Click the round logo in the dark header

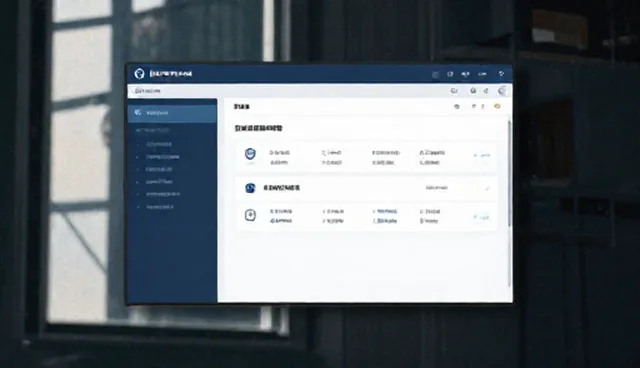[x=140, y=74]
